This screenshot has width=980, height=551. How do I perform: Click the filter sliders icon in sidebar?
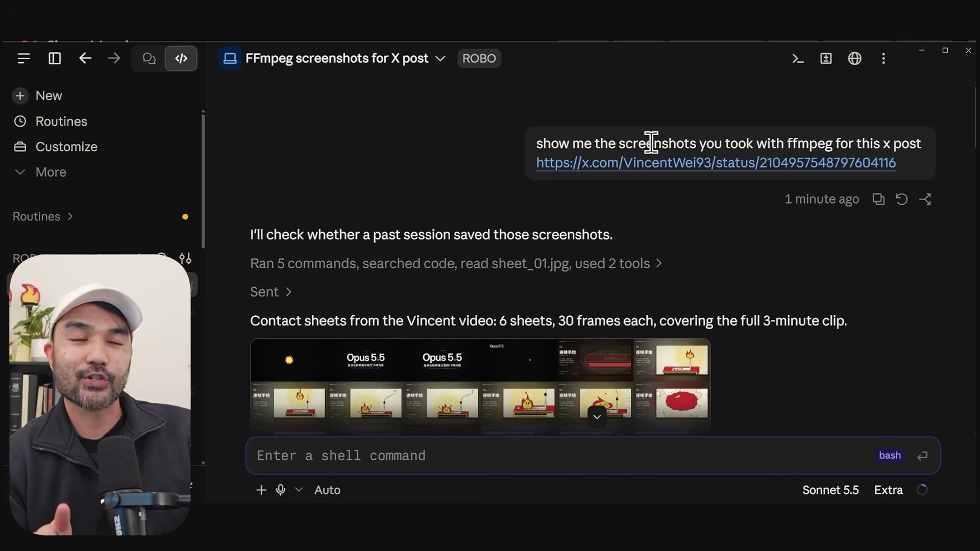click(185, 259)
